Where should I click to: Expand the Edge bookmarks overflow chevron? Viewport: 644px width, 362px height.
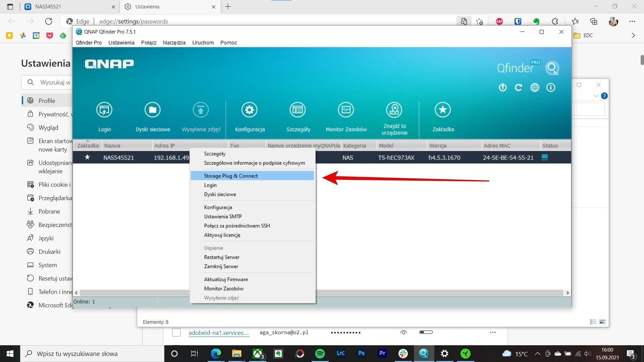coord(633,36)
